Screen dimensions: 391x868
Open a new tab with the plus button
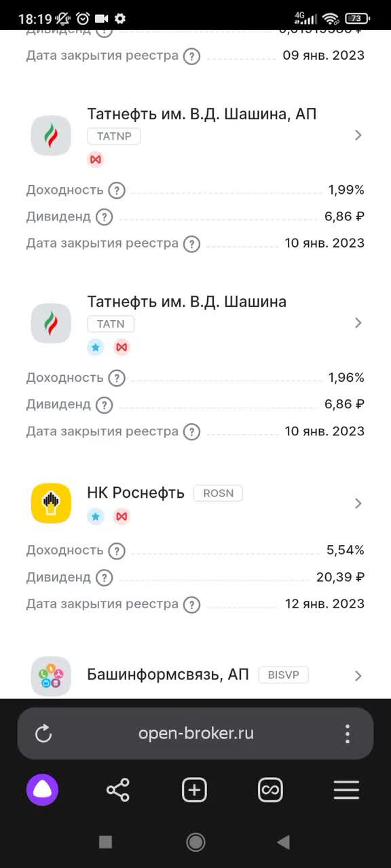click(194, 789)
